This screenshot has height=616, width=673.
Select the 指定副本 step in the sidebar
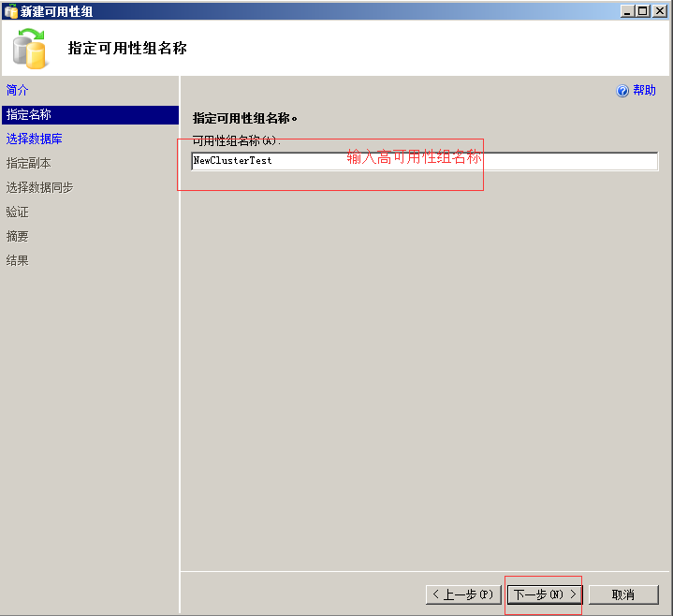29,163
